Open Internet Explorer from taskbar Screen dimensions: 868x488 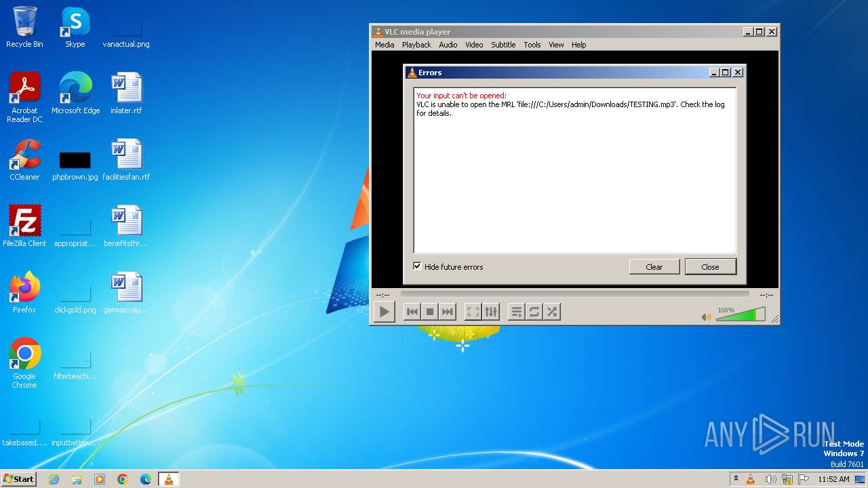(x=54, y=479)
